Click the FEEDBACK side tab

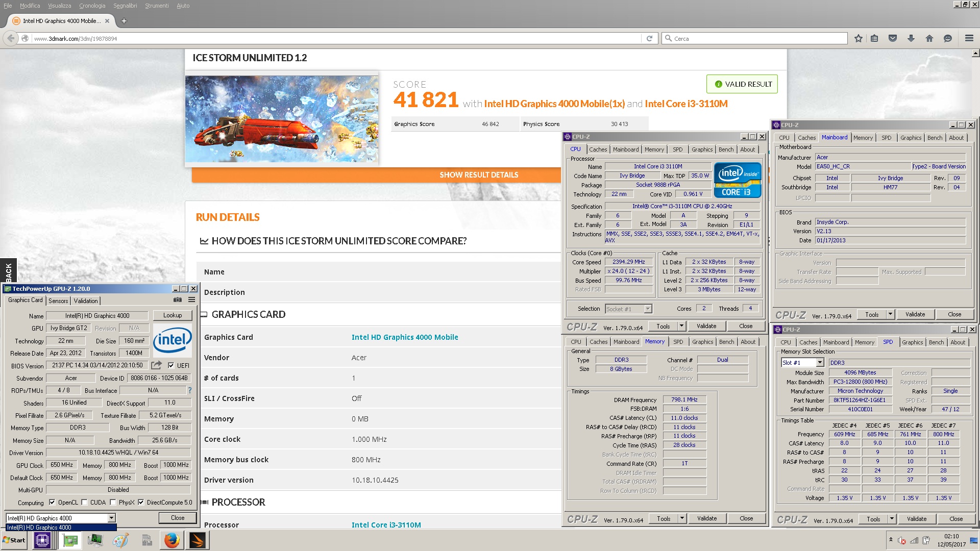tap(8, 271)
